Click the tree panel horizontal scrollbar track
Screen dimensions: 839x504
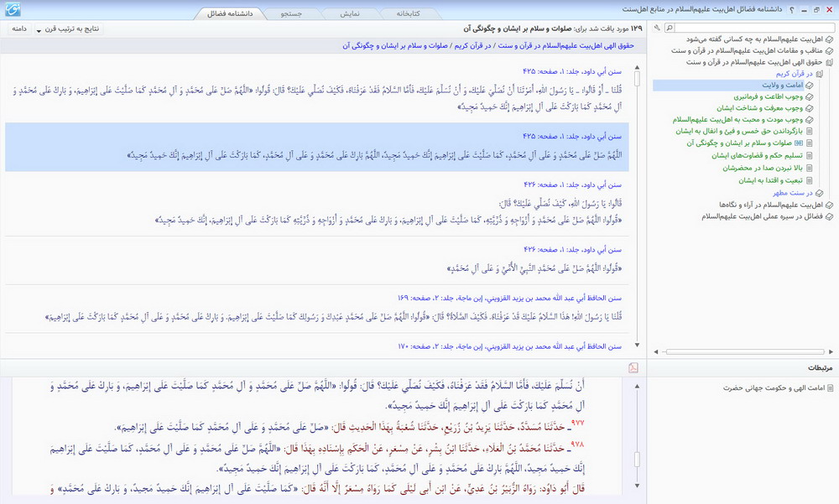click(x=743, y=351)
